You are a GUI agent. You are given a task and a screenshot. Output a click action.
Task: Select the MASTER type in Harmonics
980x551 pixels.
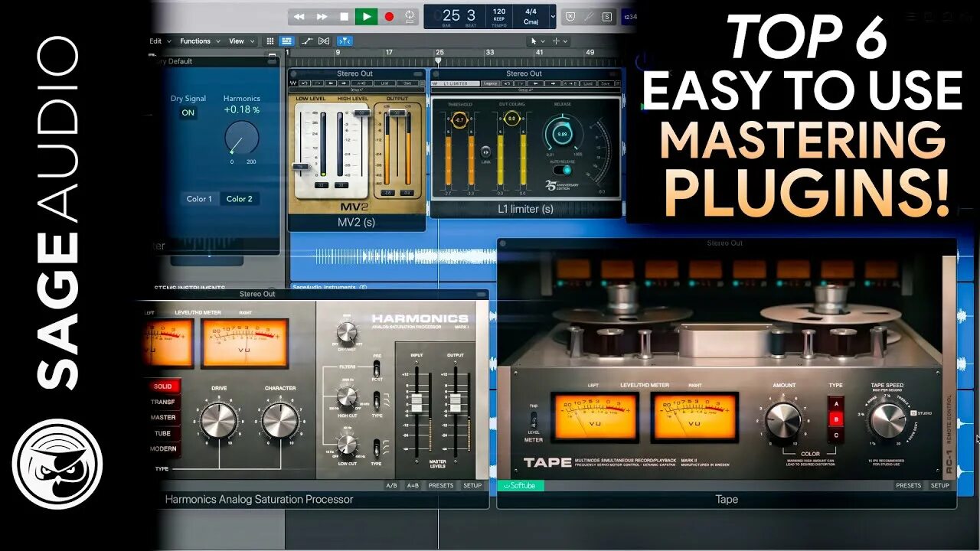point(163,418)
